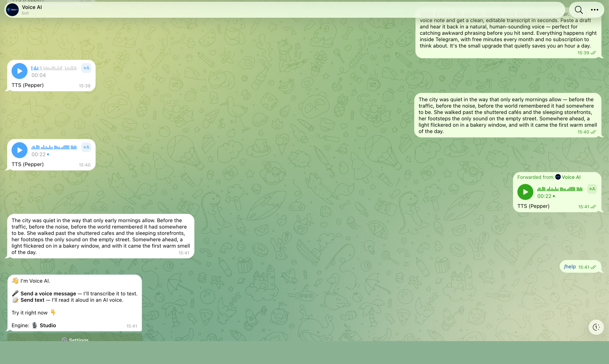Click the 'TTS (Pepper)' caption at 15:40
Screen dimensions: 609x364
(28, 164)
